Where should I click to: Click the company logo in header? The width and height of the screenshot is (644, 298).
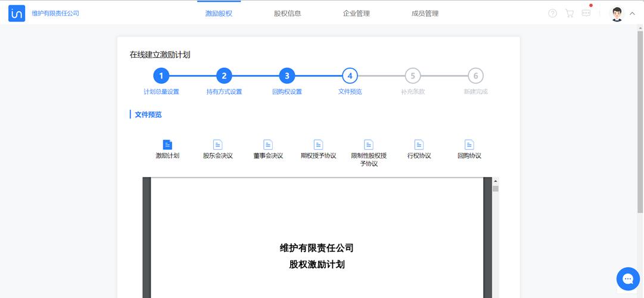tap(17, 13)
